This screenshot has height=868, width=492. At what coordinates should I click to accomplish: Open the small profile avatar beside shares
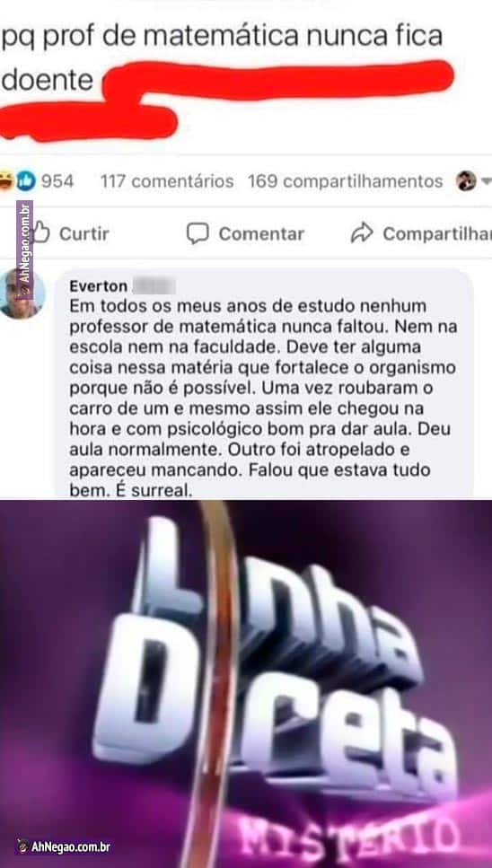[x=466, y=181]
